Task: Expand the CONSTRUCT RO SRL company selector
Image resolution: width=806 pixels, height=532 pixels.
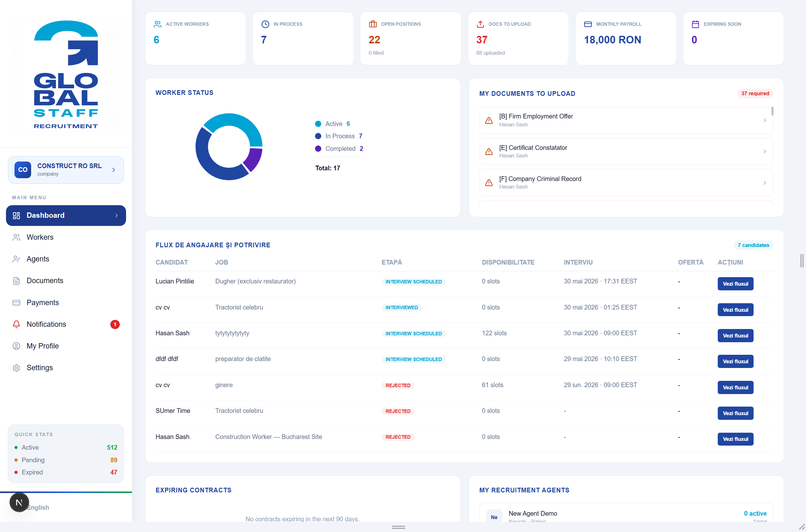Action: [x=66, y=170]
